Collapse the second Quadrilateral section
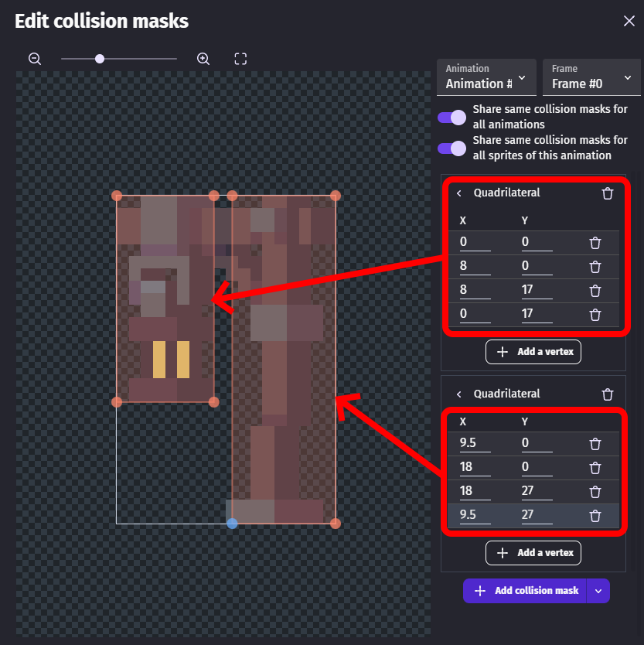Viewport: 644px width, 645px height. [x=459, y=394]
